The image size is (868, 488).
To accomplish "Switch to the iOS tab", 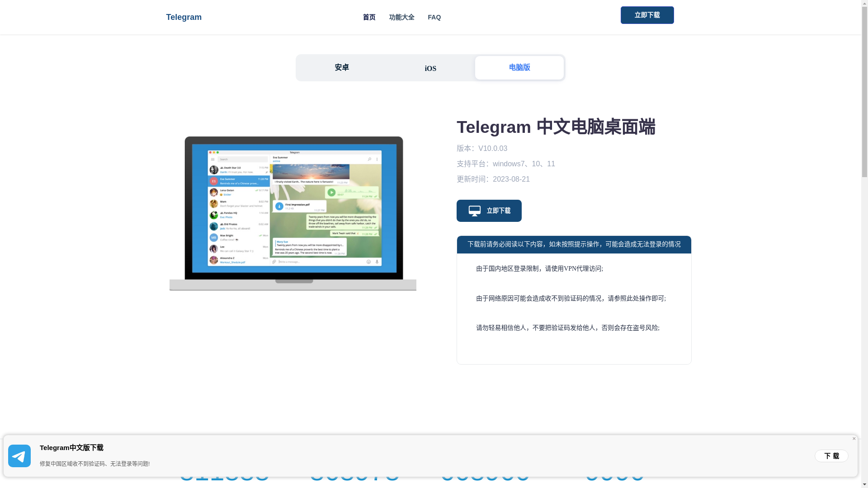I will pyautogui.click(x=430, y=68).
